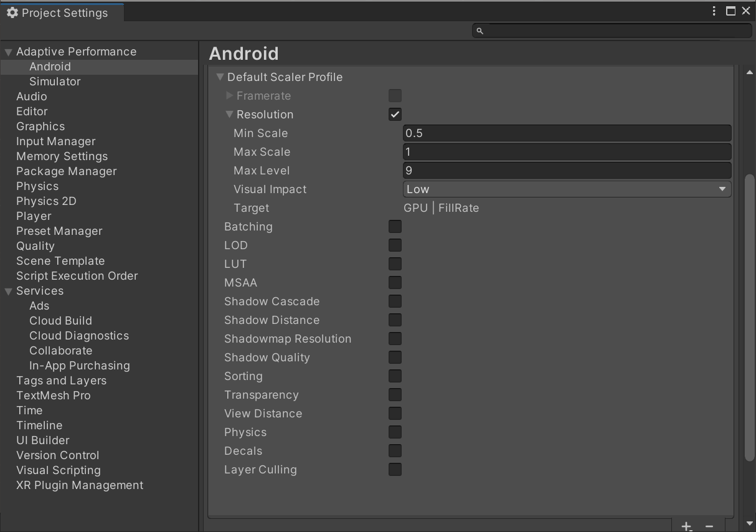Image resolution: width=756 pixels, height=532 pixels.
Task: Maximize the Project Settings window
Action: pyautogui.click(x=730, y=11)
